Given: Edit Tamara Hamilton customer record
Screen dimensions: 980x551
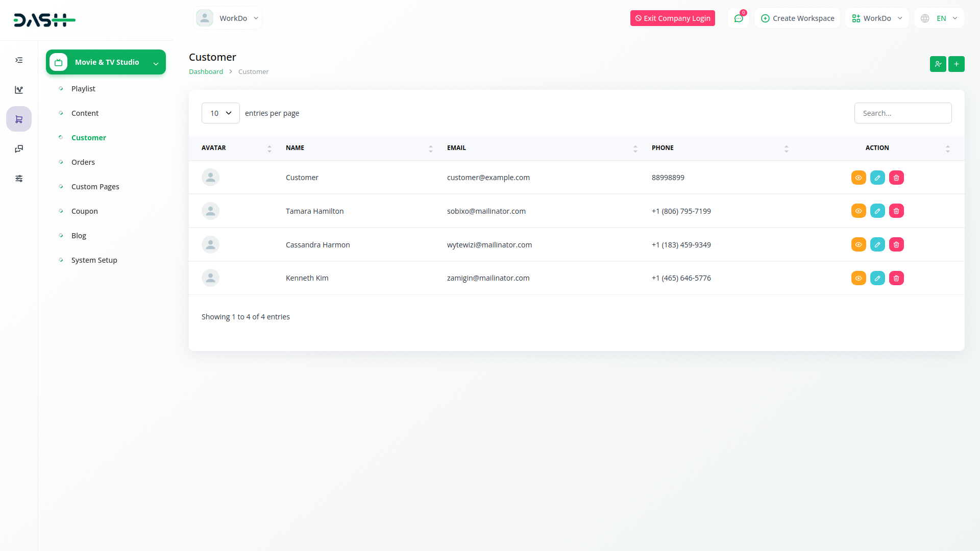Looking at the screenshot, I should click(x=877, y=211).
